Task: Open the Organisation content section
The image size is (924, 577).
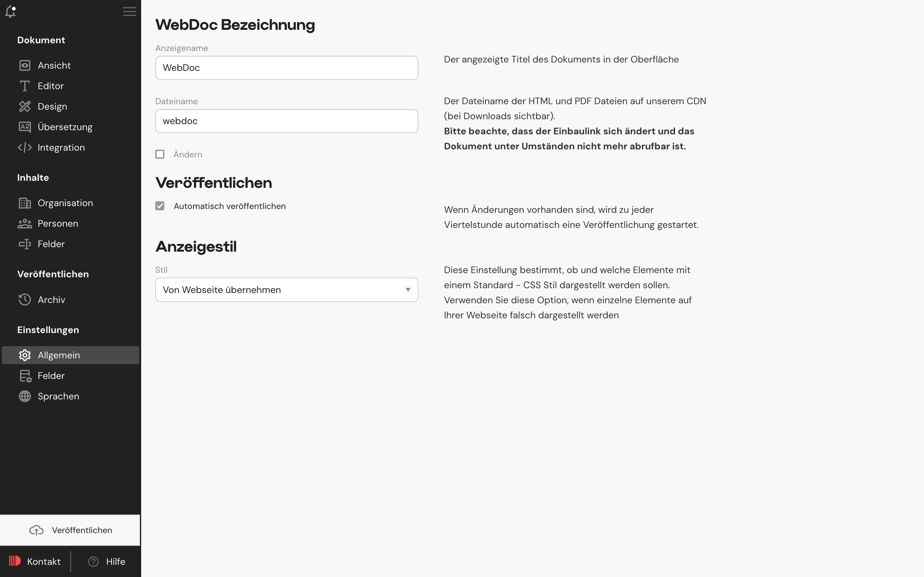Action: point(65,203)
